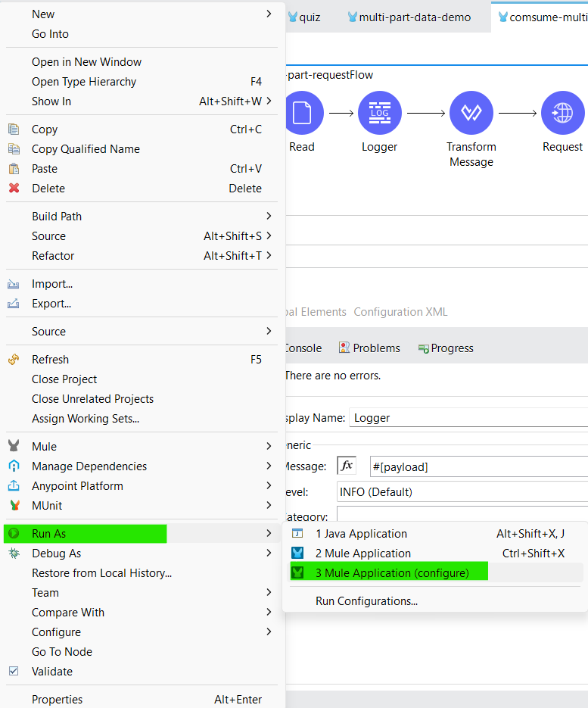The width and height of the screenshot is (588, 708).
Task: Expand the Team submenu arrow
Action: (269, 592)
